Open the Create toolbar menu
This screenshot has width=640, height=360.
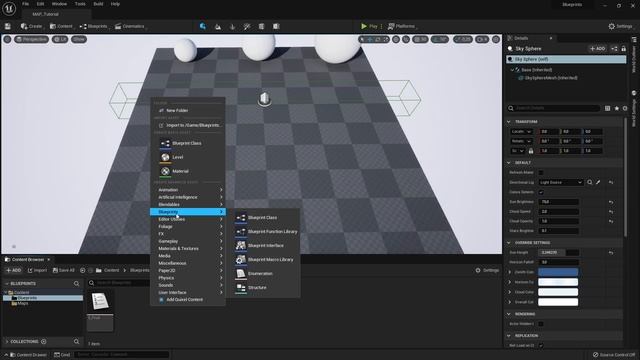pos(31,26)
